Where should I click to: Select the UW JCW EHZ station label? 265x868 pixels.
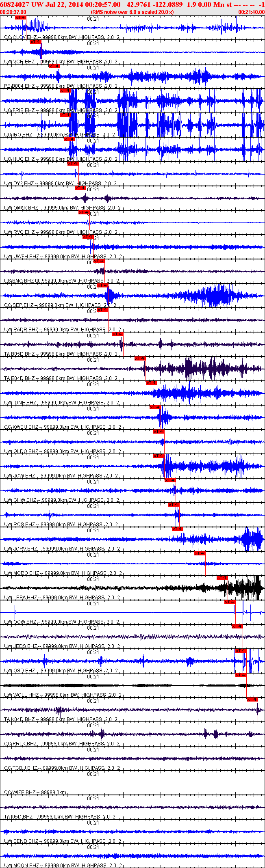tap(61, 476)
